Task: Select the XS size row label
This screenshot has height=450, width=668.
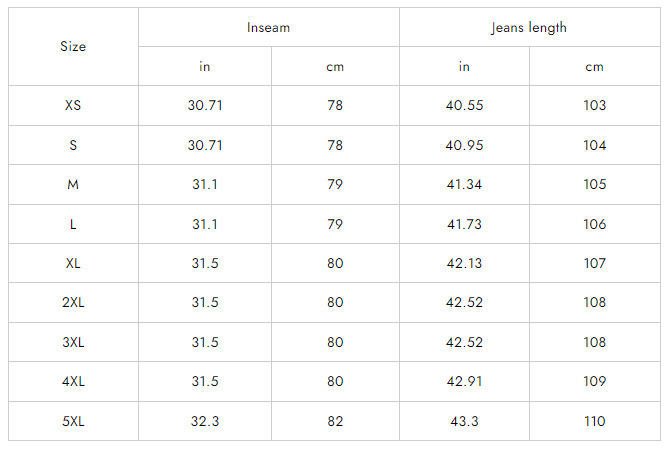Action: (73, 106)
